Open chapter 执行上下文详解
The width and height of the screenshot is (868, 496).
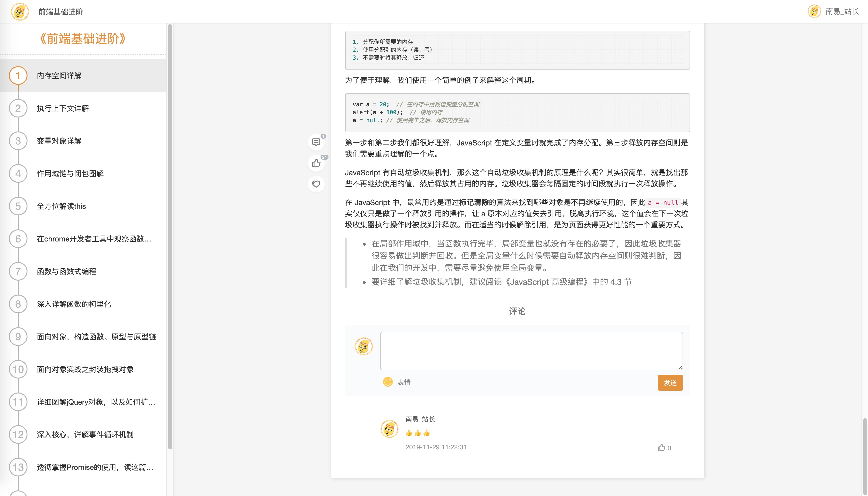point(63,108)
